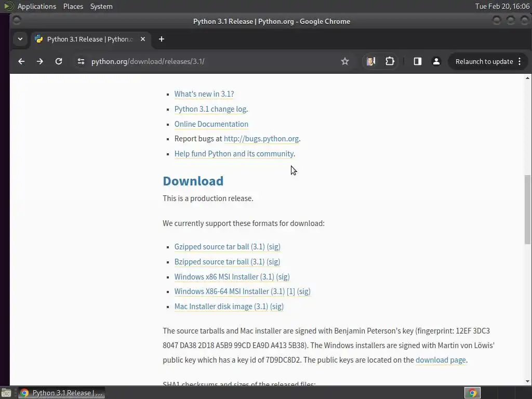This screenshot has height=399, width=532.
Task: Open the sig link for Mac Installer
Action: click(276, 307)
